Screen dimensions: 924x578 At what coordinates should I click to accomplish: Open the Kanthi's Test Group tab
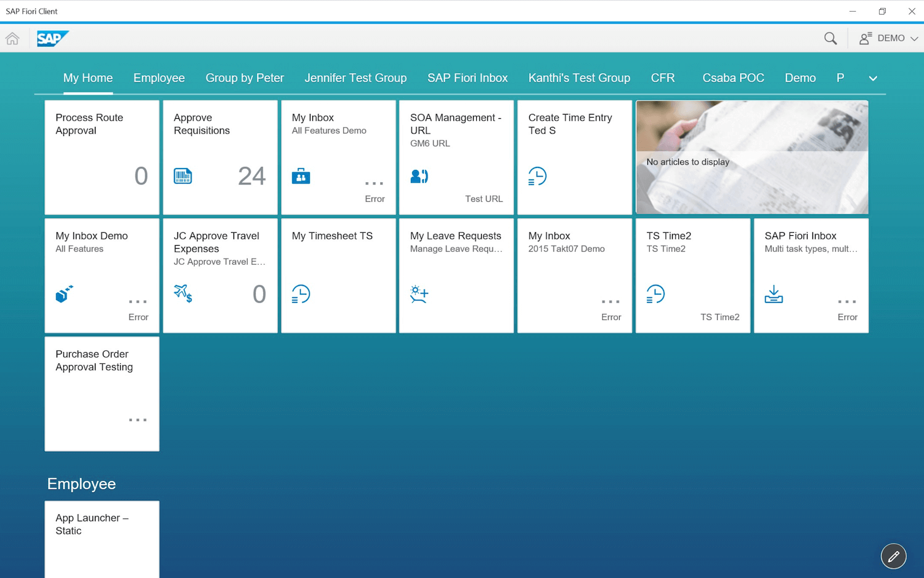coord(579,78)
